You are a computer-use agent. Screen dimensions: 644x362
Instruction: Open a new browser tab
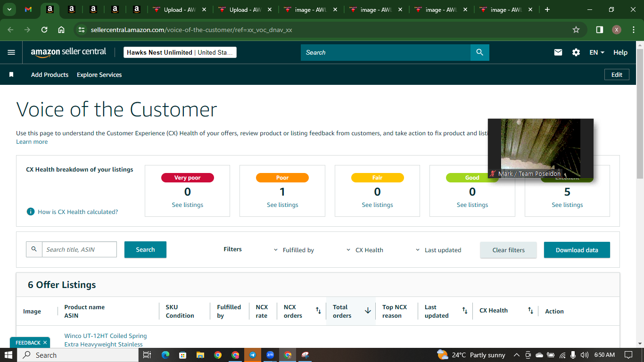click(547, 9)
